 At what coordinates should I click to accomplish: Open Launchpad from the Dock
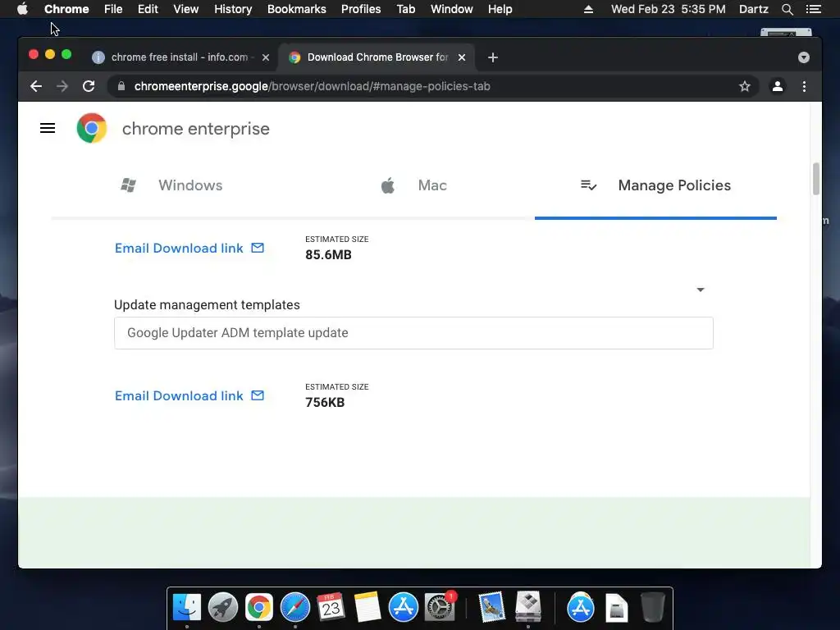point(223,608)
